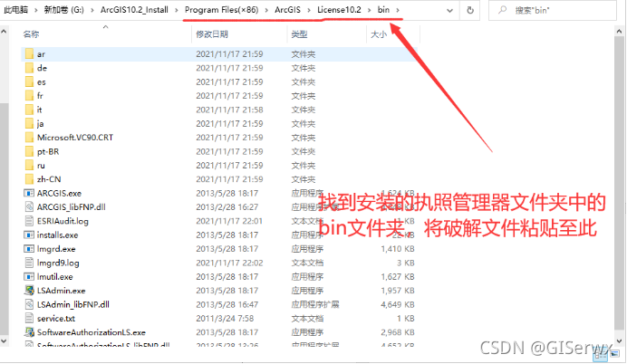Refresh the current folder view
The width and height of the screenshot is (627, 364).
(x=470, y=10)
